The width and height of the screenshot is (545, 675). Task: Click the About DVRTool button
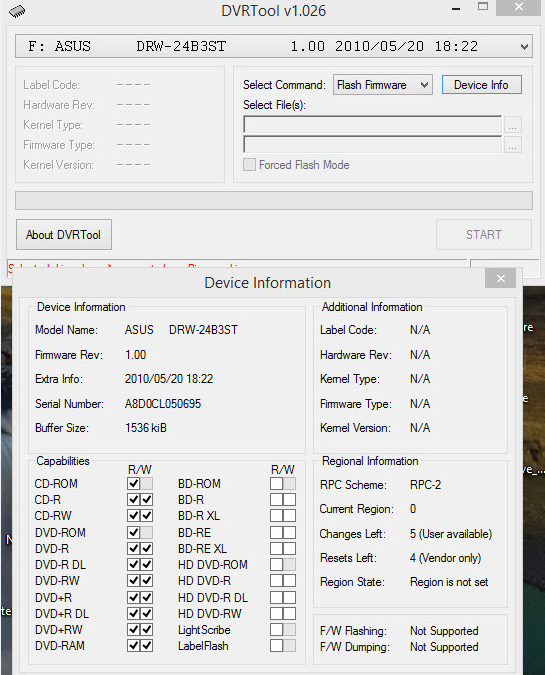pos(64,235)
